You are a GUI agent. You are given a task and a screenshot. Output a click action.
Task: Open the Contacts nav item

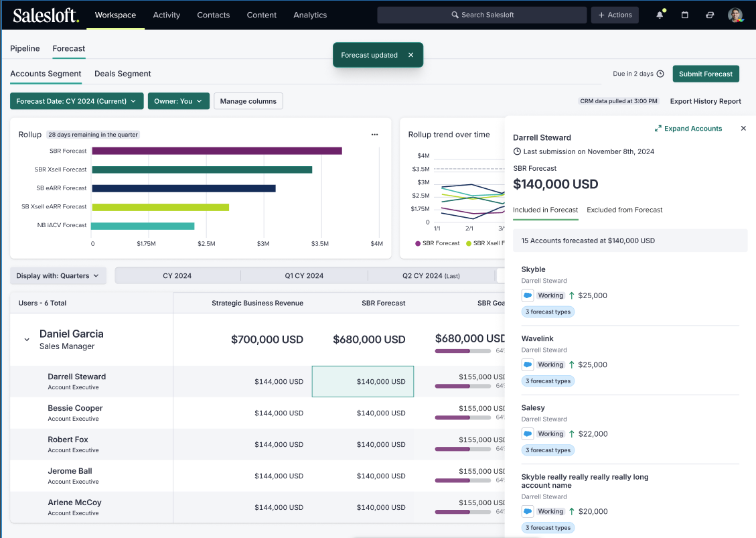(213, 15)
